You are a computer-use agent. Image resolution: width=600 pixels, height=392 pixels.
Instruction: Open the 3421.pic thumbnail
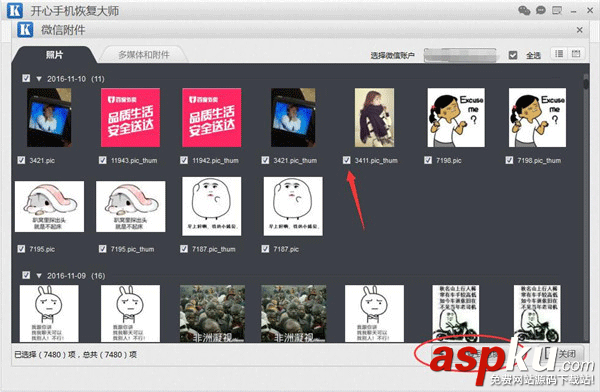pyautogui.click(x=49, y=118)
